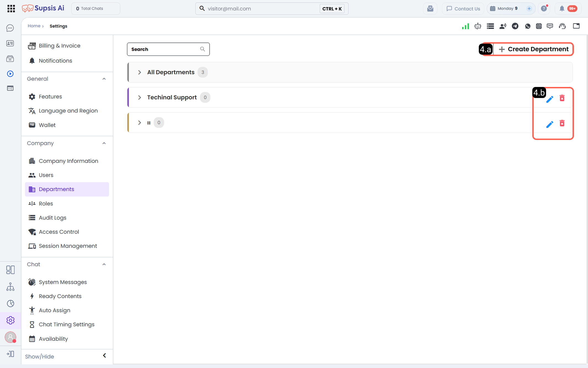The width and height of the screenshot is (588, 368).
Task: Click the WhatsApp channel icon
Action: pyautogui.click(x=528, y=26)
